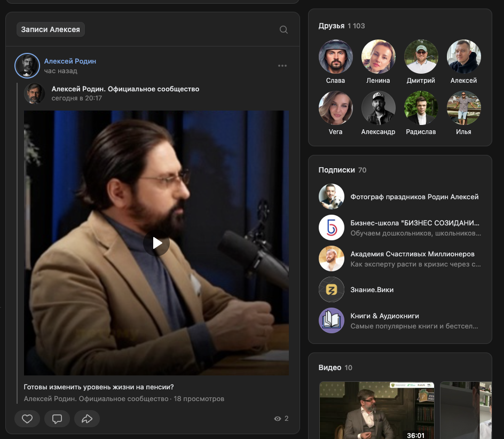Play the video in the post
Image resolution: width=504 pixels, height=439 pixels.
(x=156, y=243)
